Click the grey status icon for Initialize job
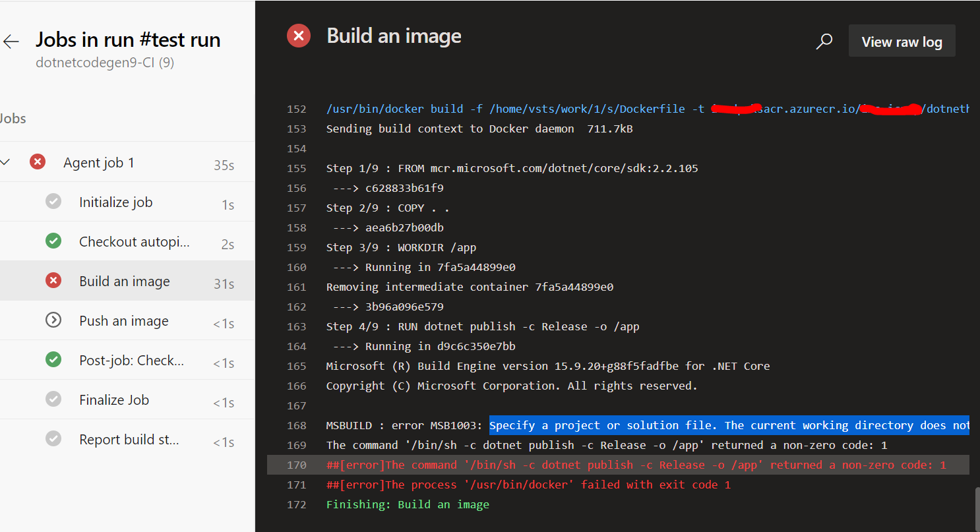 click(x=53, y=202)
